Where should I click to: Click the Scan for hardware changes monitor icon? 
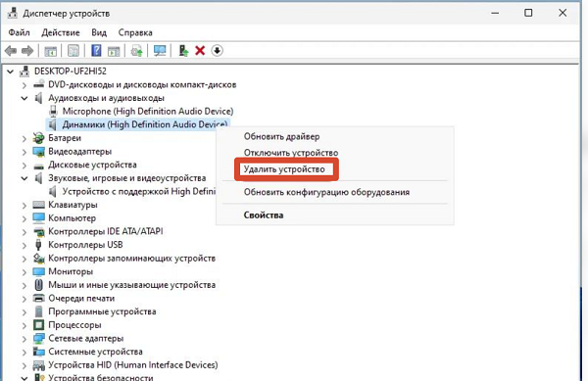point(160,51)
